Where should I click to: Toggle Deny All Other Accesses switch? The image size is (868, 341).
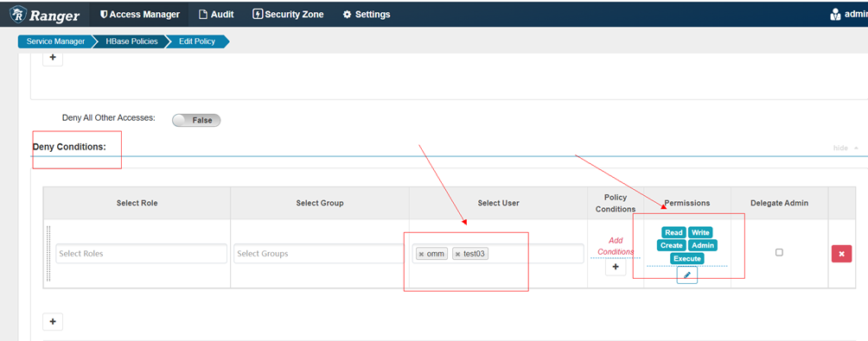[x=196, y=120]
